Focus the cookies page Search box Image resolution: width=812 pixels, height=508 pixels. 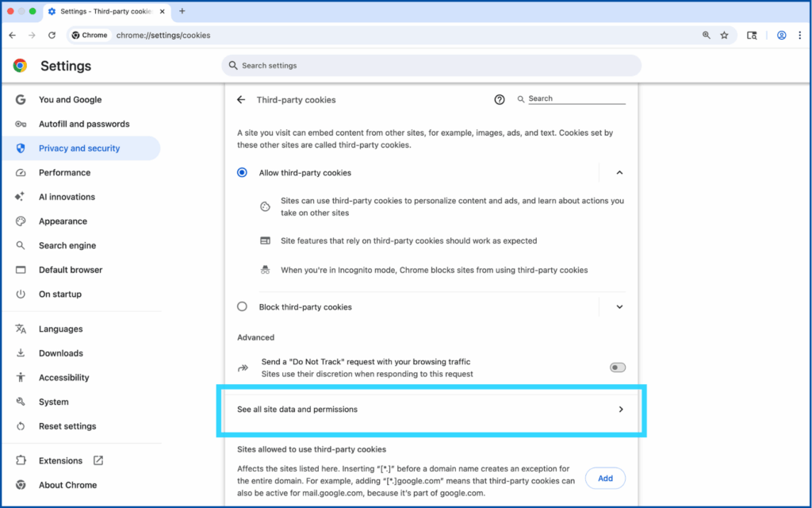576,99
